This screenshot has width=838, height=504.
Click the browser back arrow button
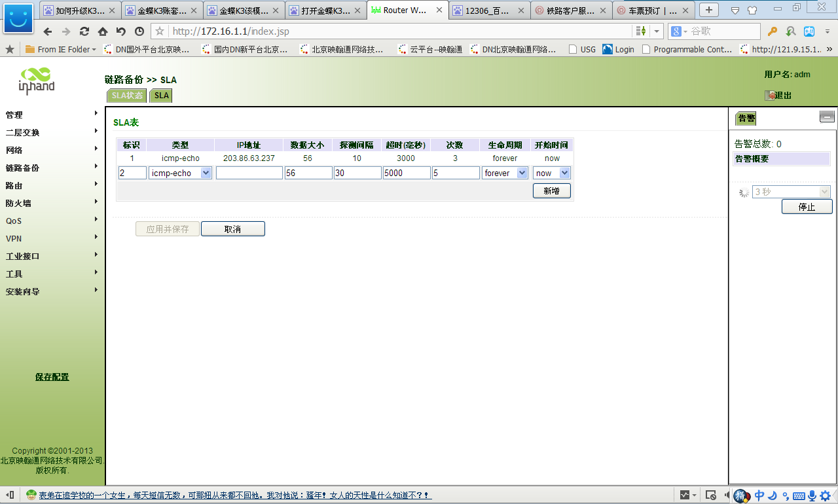point(47,31)
